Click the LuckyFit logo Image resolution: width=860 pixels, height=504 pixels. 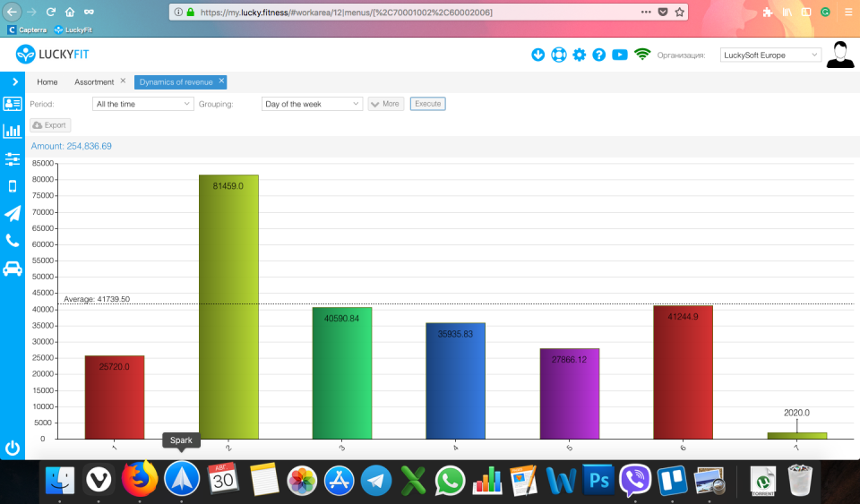[53, 55]
